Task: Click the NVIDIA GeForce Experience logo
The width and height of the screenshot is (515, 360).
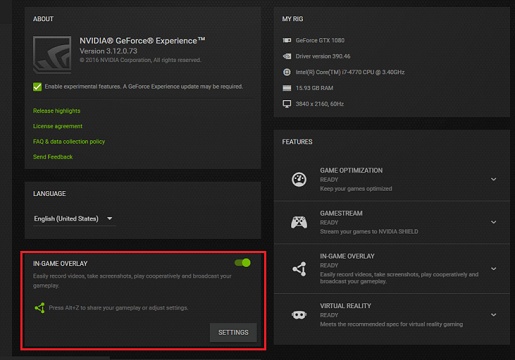Action: coord(52,54)
